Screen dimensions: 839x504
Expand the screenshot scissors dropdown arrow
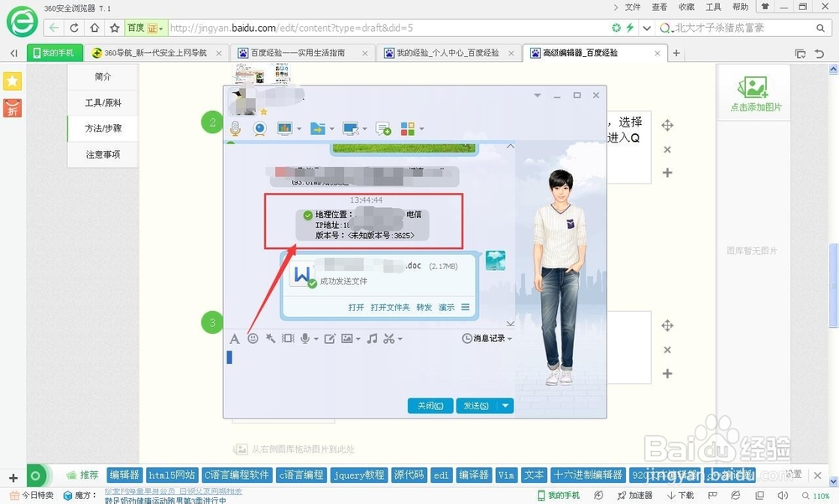click(399, 339)
